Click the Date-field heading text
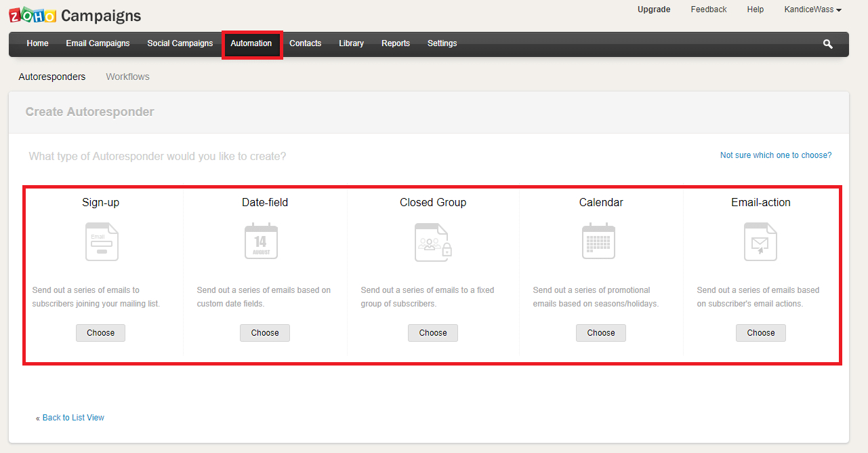 [265, 202]
